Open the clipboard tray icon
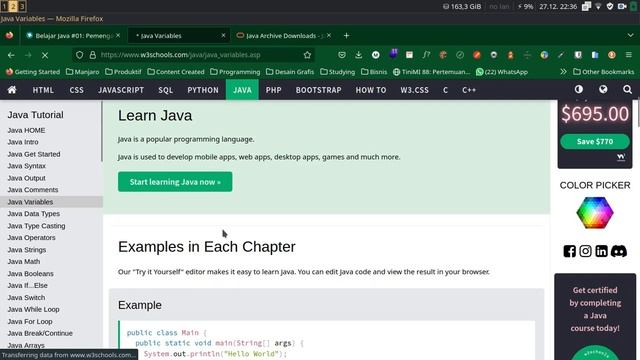The width and height of the screenshot is (640, 360). pos(586,6)
